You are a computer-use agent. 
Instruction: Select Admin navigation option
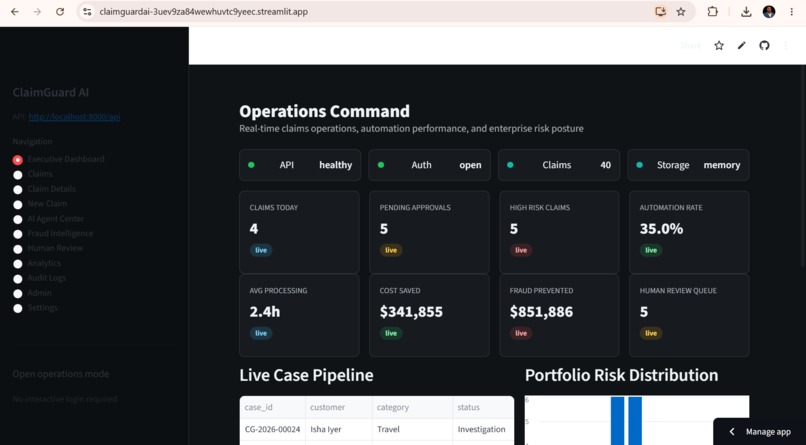click(32, 293)
